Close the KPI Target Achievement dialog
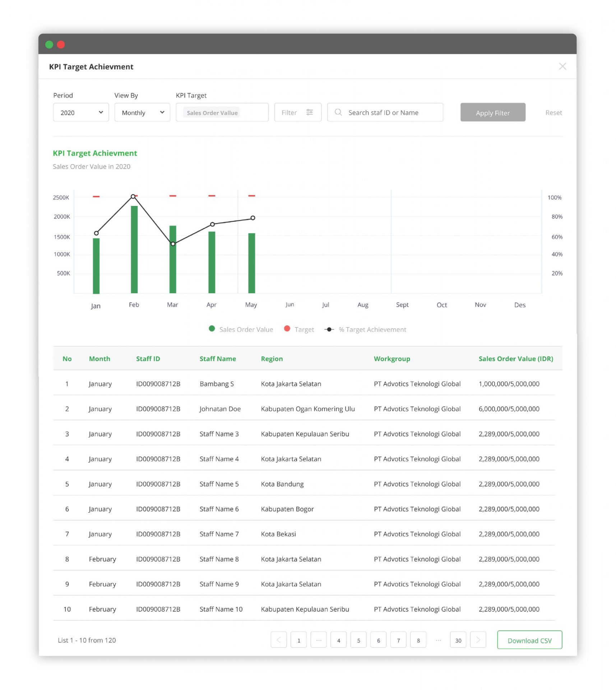 click(x=562, y=66)
